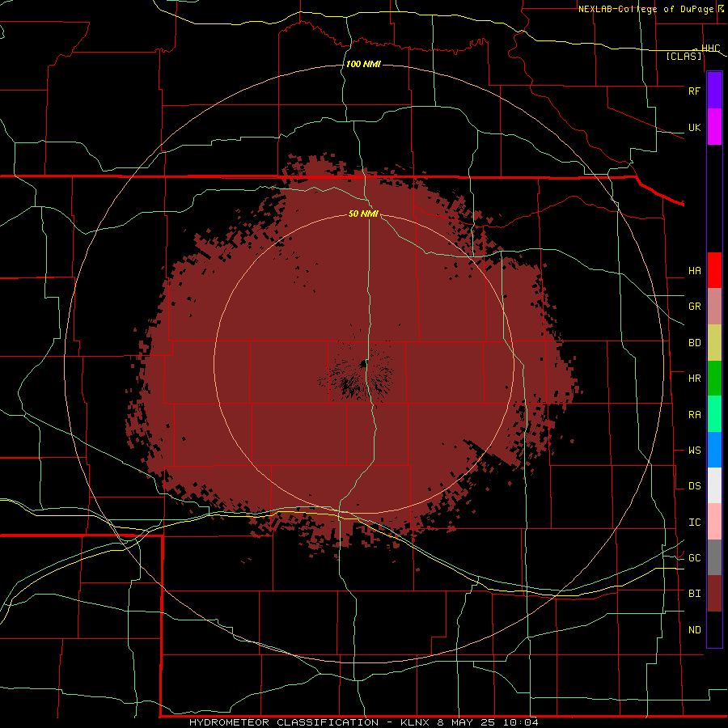This screenshot has height=728, width=728.
Task: Click the purple RF legend color swatch
Action: coord(714,91)
